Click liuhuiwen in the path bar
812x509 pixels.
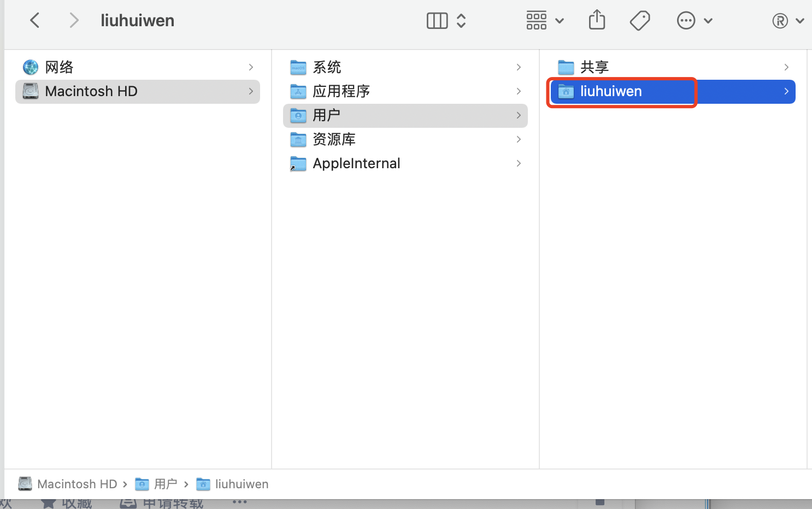[x=233, y=484]
